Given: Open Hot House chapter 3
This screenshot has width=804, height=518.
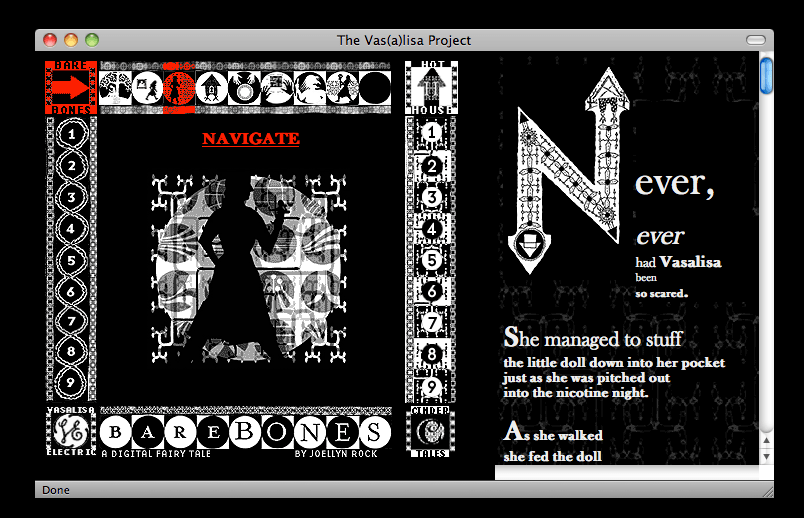Looking at the screenshot, I should [431, 197].
